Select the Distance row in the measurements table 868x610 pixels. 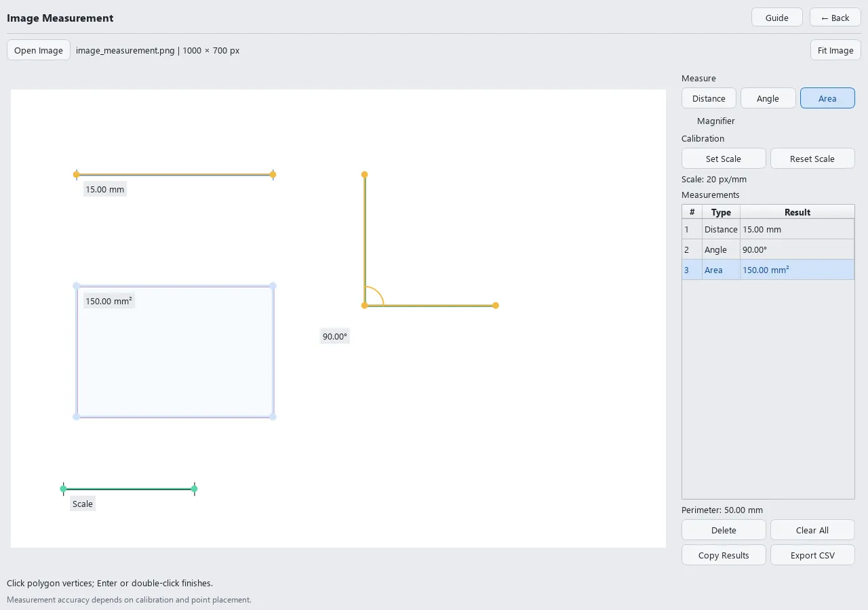768,229
